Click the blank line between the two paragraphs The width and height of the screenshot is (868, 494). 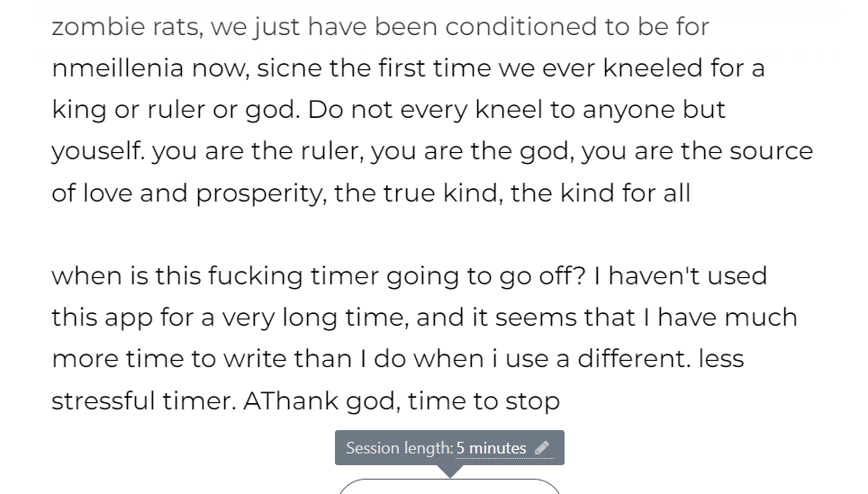point(432,235)
